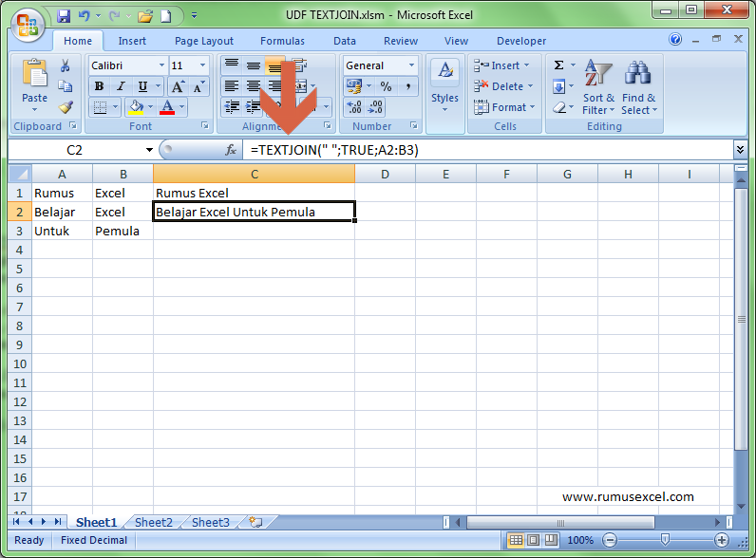
Task: Open the Office Button menu
Action: [x=28, y=25]
